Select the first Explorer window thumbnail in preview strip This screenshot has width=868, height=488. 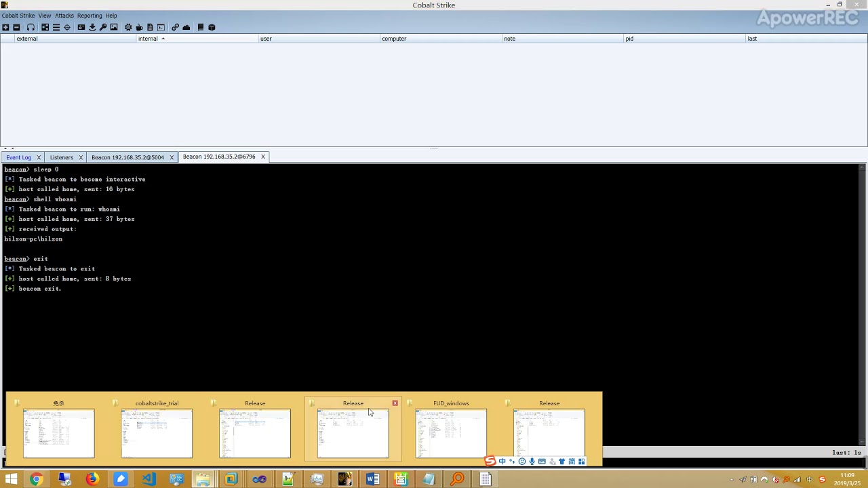tap(59, 429)
